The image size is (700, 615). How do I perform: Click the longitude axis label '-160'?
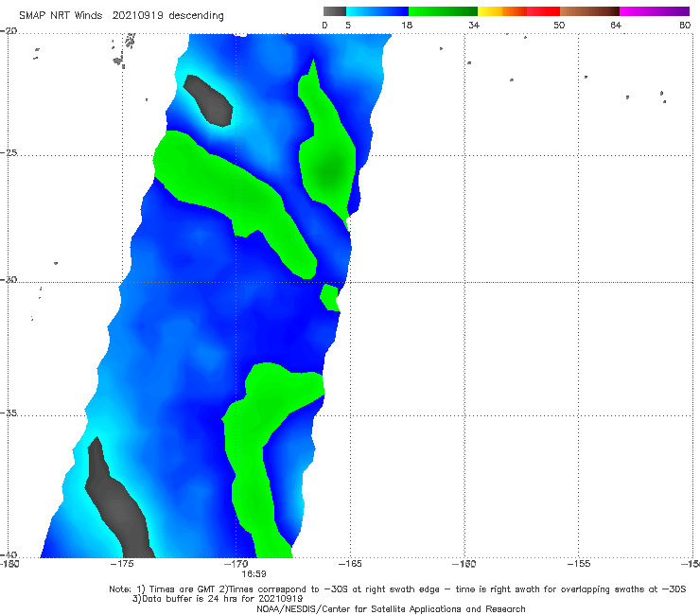click(x=464, y=564)
